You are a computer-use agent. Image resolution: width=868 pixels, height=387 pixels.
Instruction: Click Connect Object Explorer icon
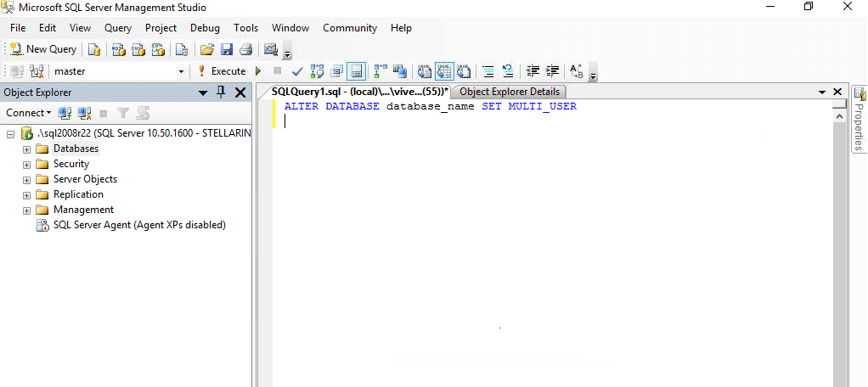[65, 114]
